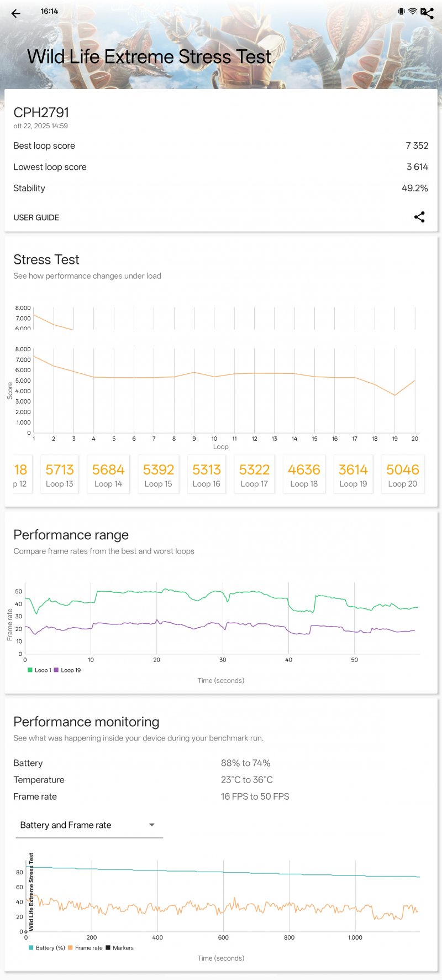Image resolution: width=442 pixels, height=980 pixels.
Task: Toggle Markers legend entry
Action: point(119,948)
